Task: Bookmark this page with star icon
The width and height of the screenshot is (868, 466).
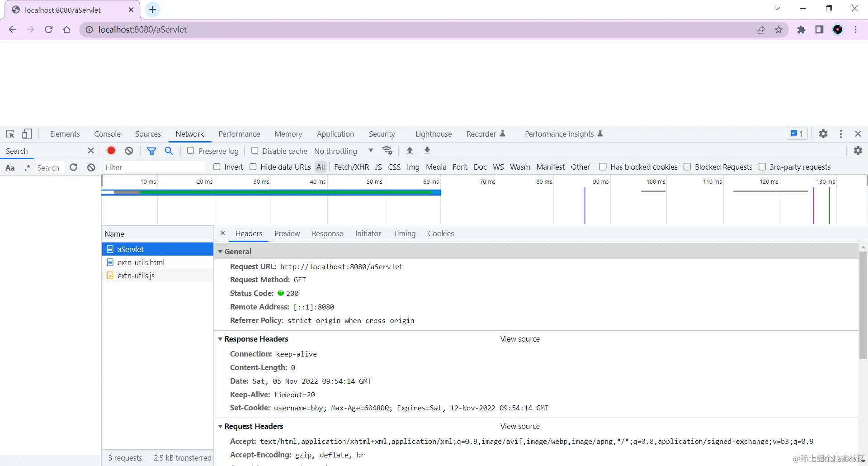Action: click(778, 30)
